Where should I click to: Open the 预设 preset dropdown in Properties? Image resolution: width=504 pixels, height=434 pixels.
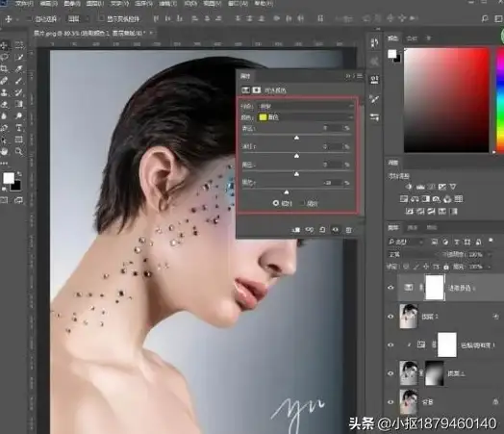(x=306, y=106)
